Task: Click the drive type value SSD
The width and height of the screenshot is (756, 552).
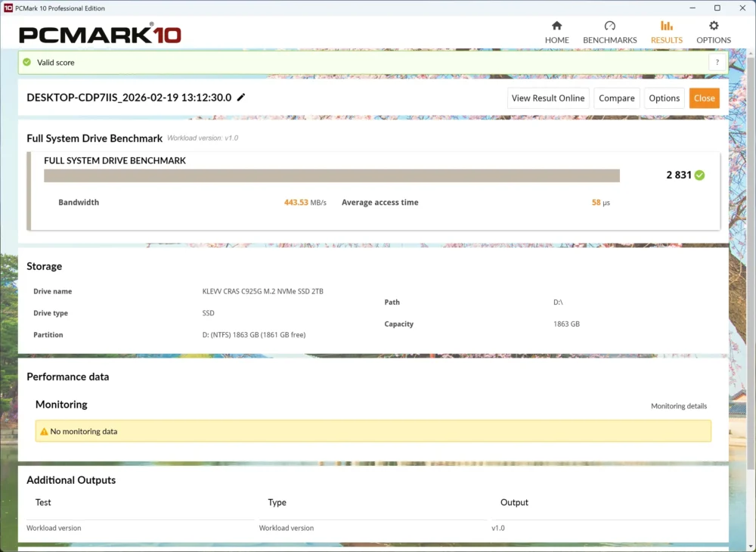Action: 209,313
